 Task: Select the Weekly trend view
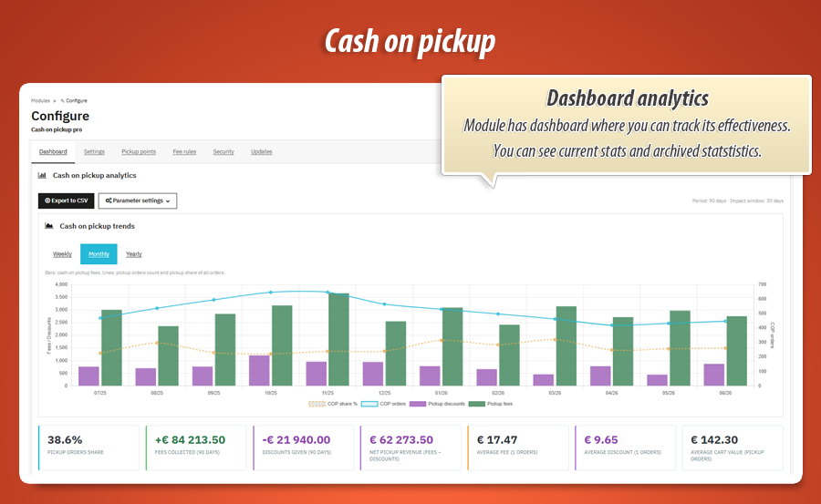point(62,254)
